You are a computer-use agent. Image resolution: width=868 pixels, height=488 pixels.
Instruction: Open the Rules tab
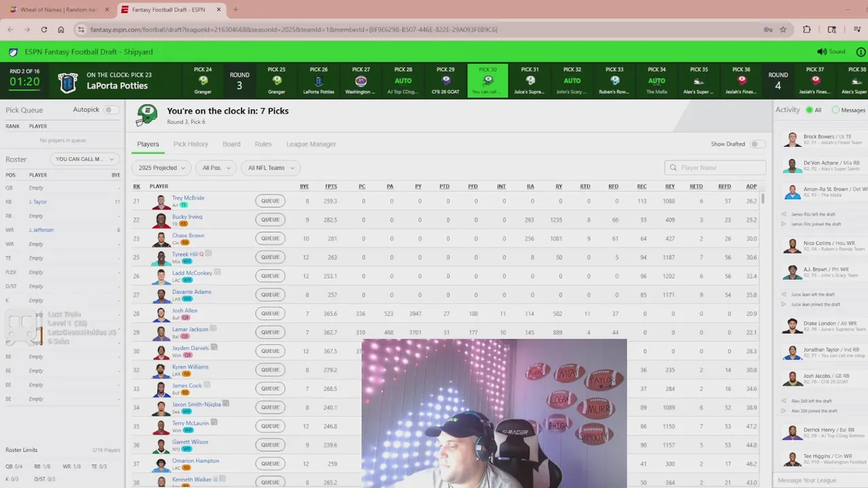pyautogui.click(x=263, y=144)
